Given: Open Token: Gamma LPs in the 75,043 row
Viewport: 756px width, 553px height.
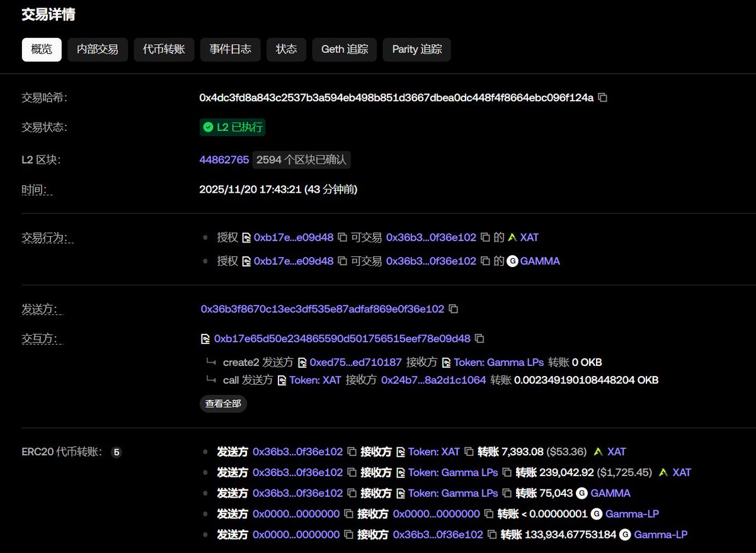Looking at the screenshot, I should pos(453,493).
